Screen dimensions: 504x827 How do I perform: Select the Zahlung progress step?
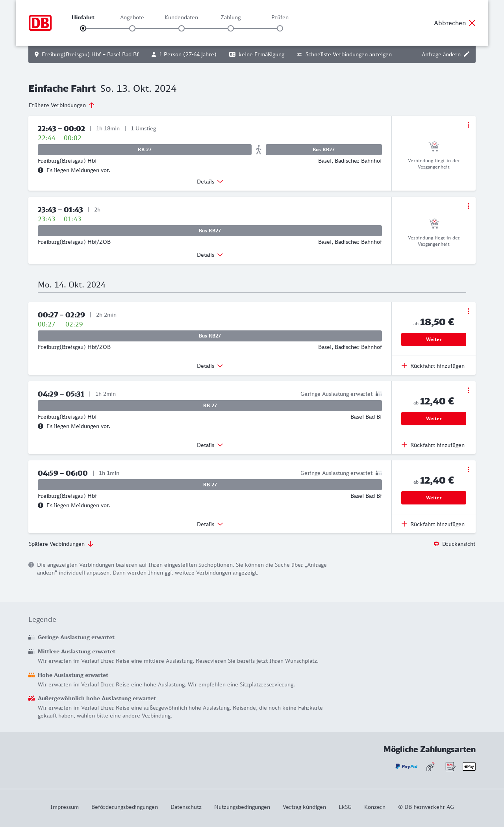231,28
